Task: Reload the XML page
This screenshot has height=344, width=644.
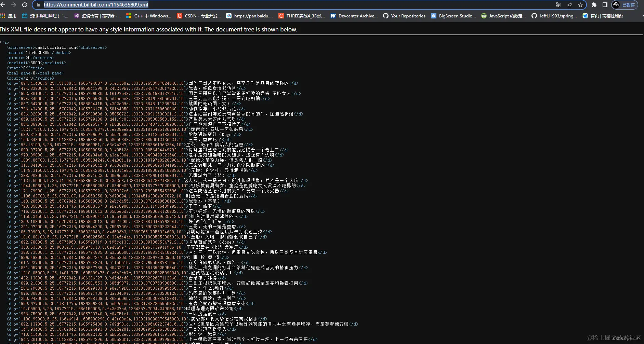Action: (x=25, y=5)
